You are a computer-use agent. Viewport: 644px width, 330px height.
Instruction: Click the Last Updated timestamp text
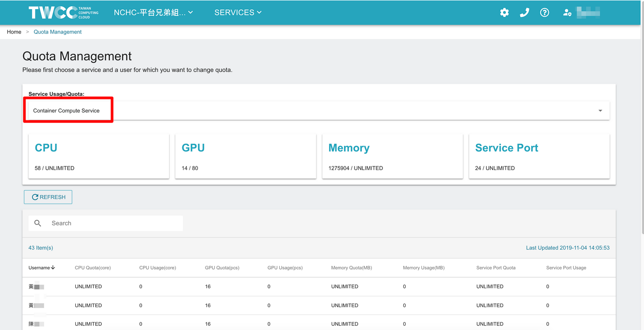point(568,248)
